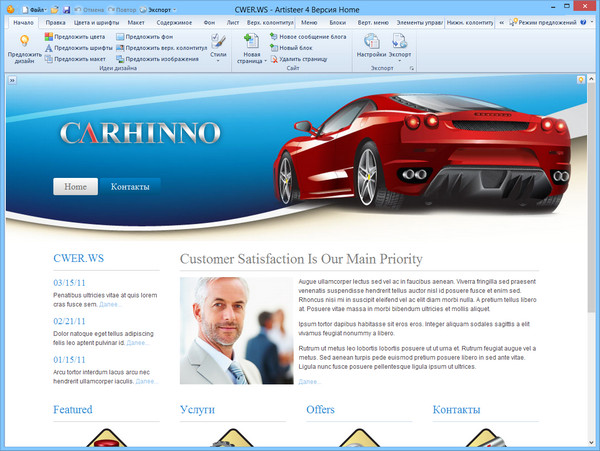Open Настройки in the Экспорт group
Viewport: 600px width, 451px height.
click(372, 46)
